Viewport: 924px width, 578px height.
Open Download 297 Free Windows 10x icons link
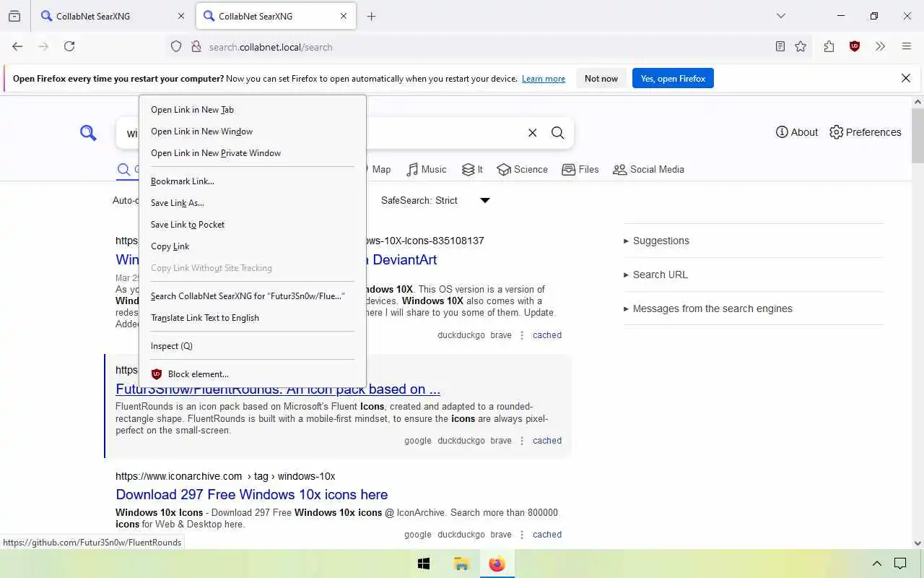click(252, 495)
